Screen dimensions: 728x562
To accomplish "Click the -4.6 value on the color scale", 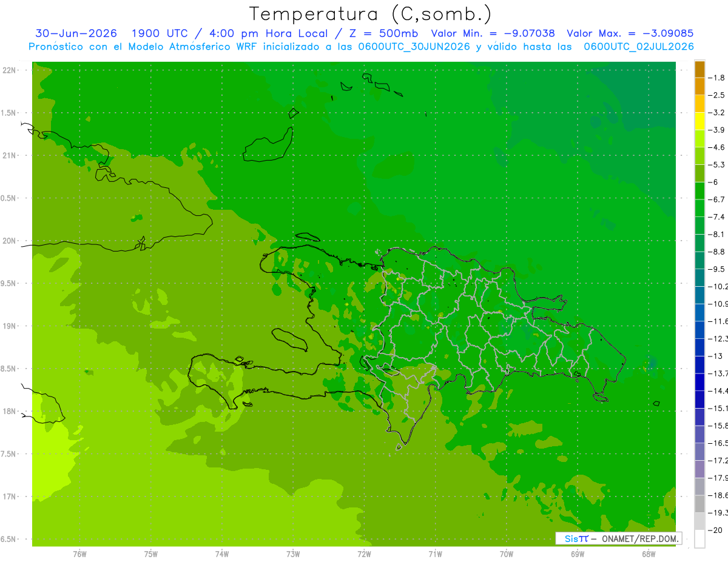I will [718, 147].
